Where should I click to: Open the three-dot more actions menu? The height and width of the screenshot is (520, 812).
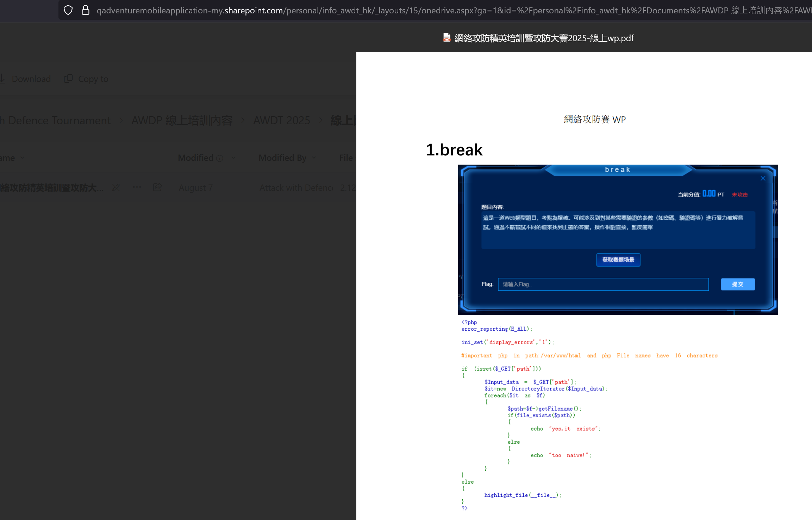point(137,187)
